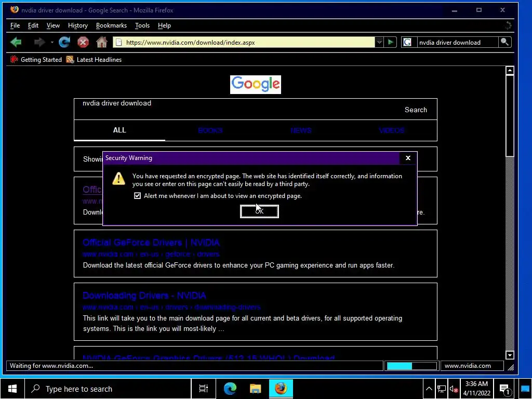Open Task View from the taskbar
The image size is (532, 399).
[x=204, y=389]
